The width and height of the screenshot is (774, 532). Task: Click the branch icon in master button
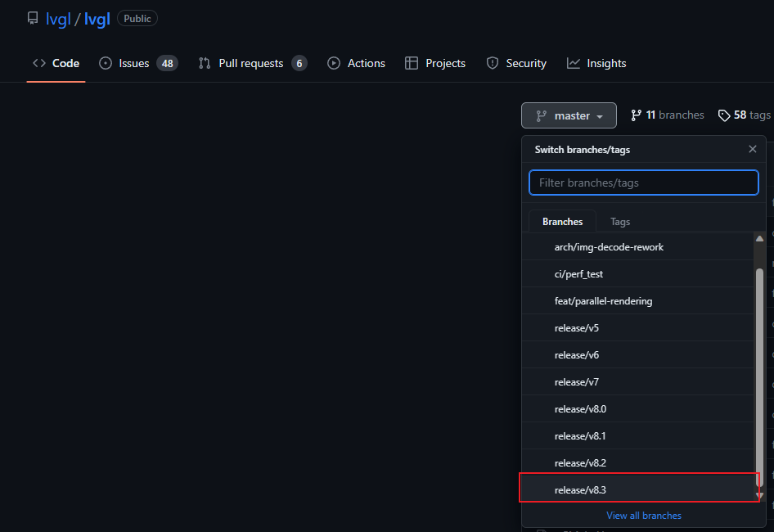pyautogui.click(x=542, y=115)
